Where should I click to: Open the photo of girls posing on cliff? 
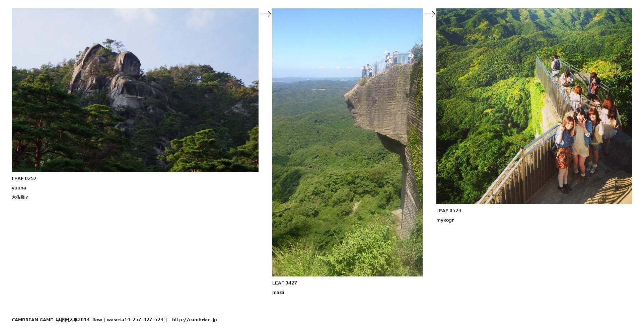click(x=534, y=106)
